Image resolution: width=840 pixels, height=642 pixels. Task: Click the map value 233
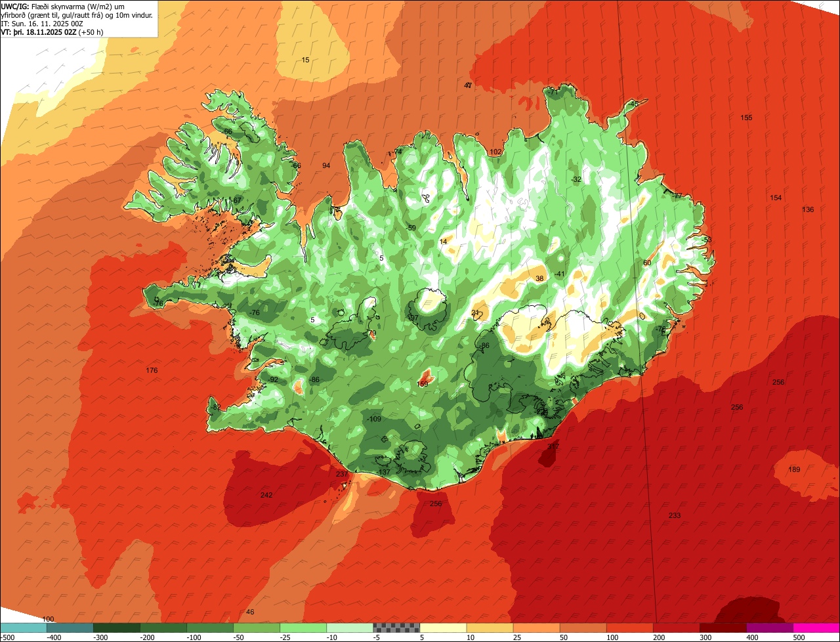[675, 515]
